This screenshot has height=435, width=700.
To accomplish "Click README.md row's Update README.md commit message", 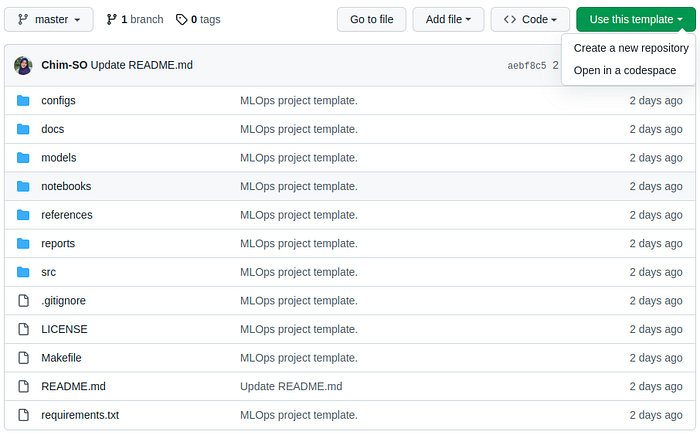I will point(291,386).
